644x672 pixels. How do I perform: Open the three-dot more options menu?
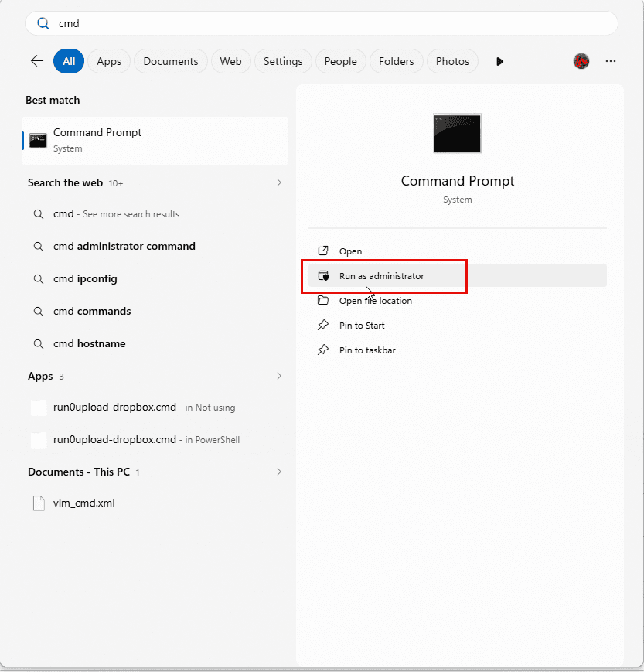click(x=611, y=61)
